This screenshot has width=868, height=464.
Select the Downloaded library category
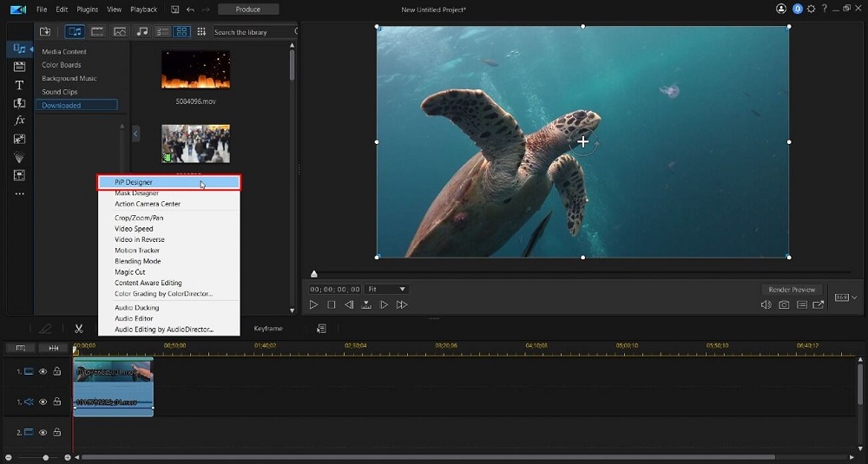(76, 105)
